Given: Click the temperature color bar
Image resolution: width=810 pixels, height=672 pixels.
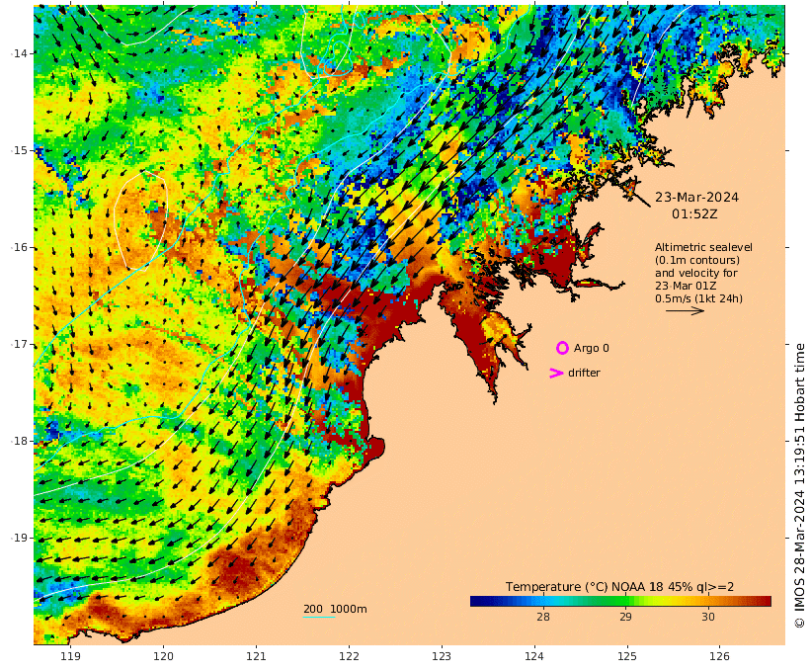Looking at the screenshot, I should click(620, 601).
